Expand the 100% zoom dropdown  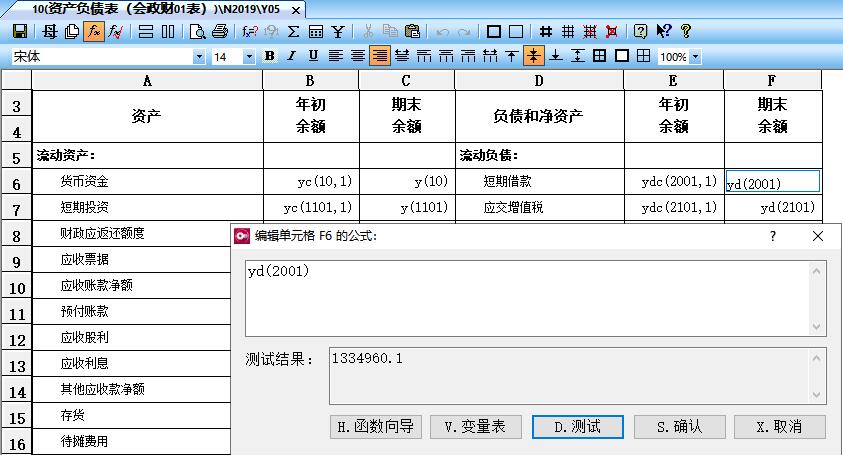tap(695, 57)
